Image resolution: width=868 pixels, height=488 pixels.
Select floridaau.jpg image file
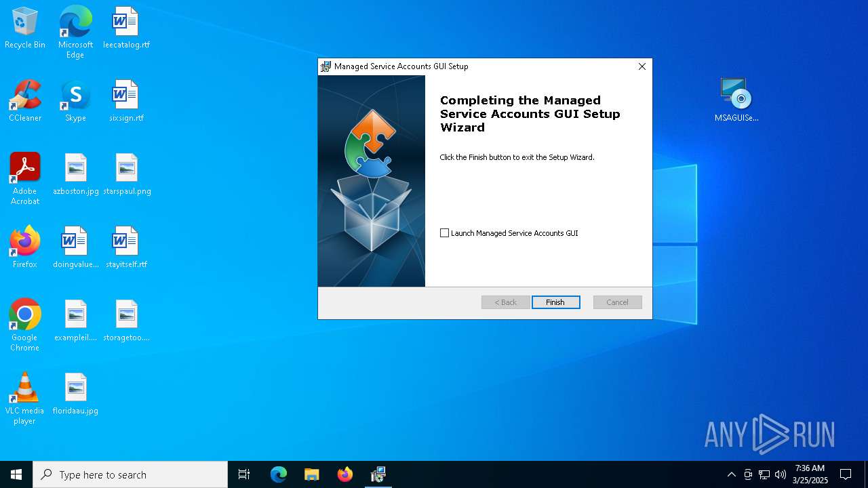click(75, 394)
